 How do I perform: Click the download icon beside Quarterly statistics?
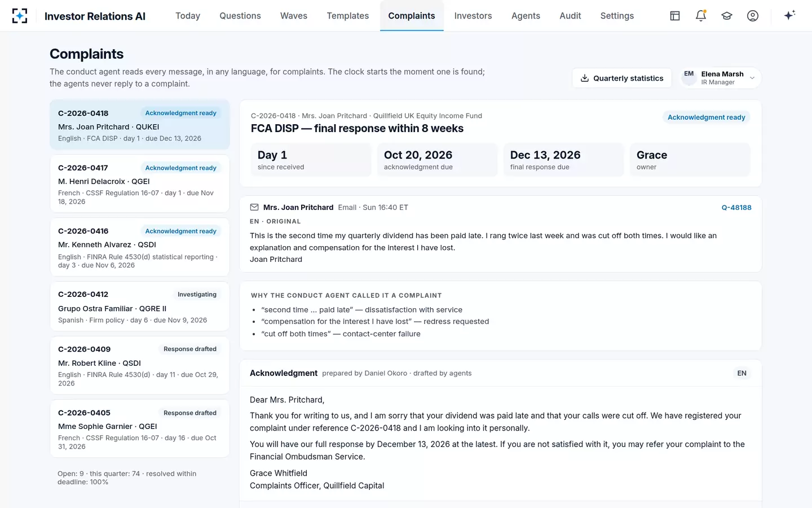[x=585, y=78]
